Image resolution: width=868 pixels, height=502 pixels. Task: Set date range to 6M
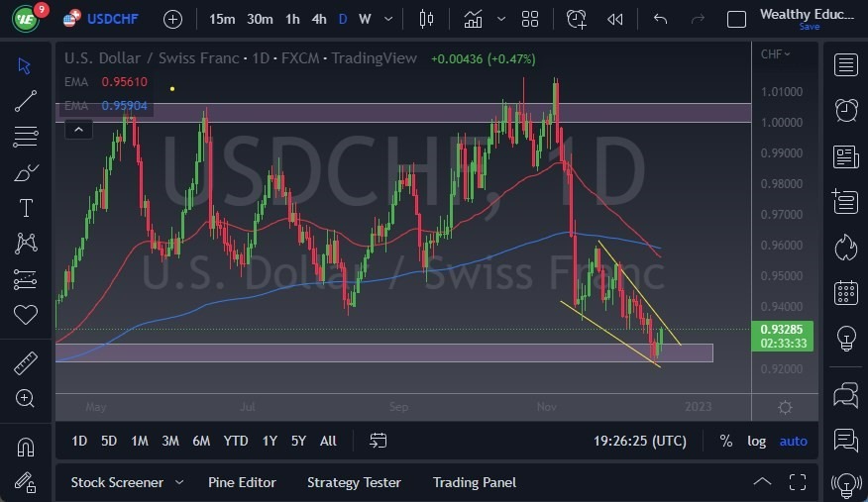[x=201, y=441]
